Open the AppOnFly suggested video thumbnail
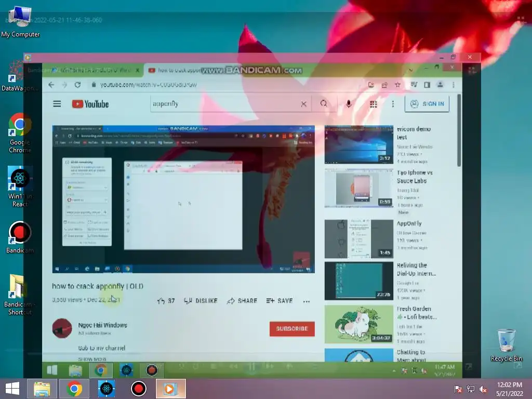Screen dimensions: 532x399 [x=359, y=239]
